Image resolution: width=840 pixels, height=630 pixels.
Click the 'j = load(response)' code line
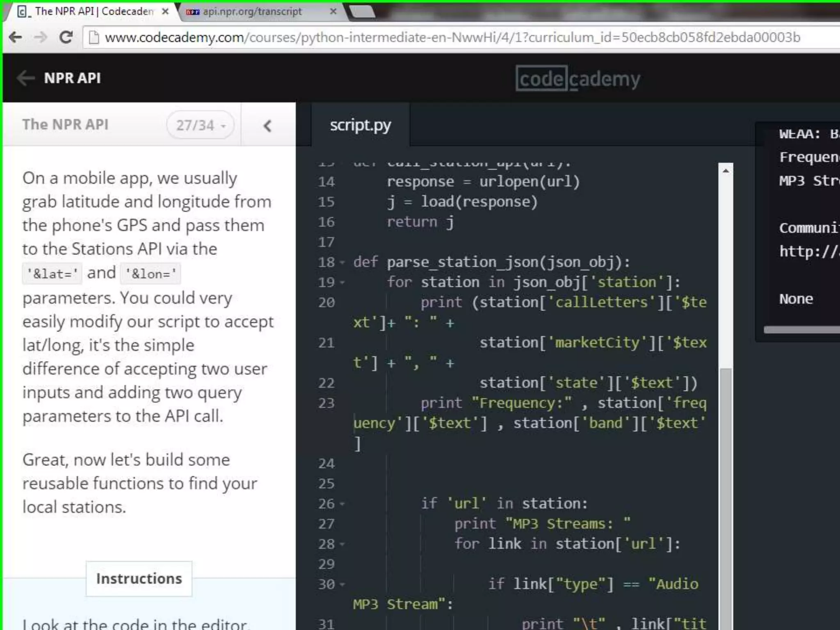[462, 202]
